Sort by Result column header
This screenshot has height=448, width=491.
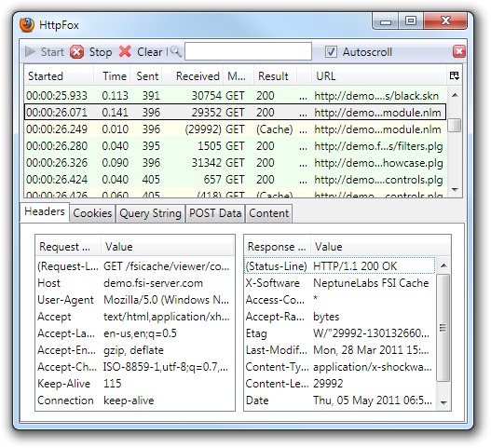coord(275,76)
